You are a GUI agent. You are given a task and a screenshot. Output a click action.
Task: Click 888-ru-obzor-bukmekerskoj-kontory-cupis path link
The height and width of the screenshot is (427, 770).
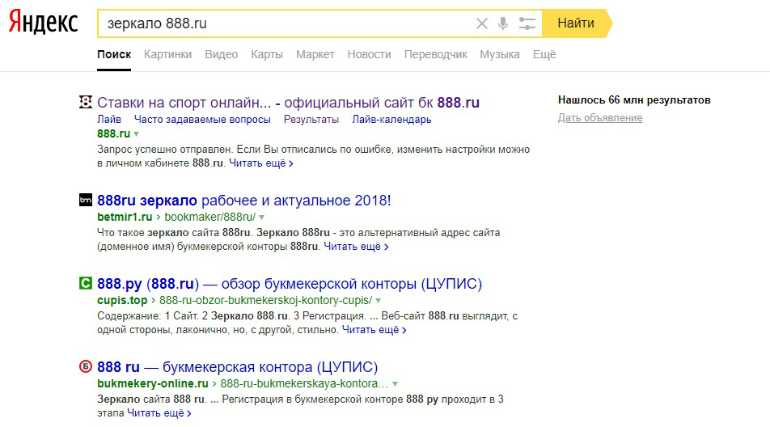pyautogui.click(x=266, y=300)
